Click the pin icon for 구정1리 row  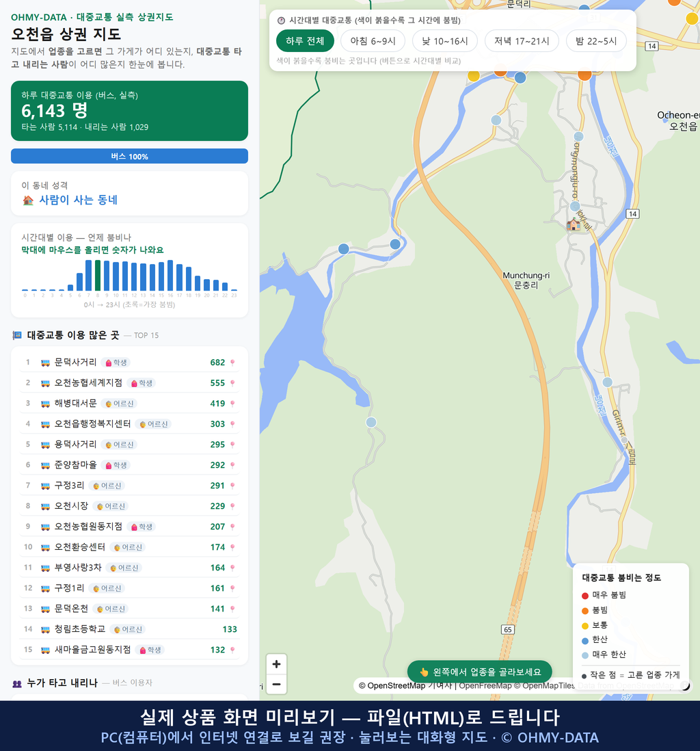232,588
